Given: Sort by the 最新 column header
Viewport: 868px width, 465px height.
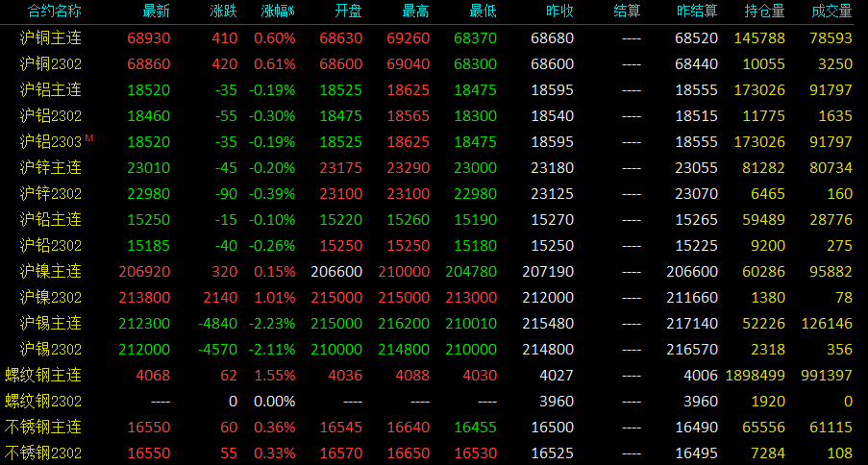Looking at the screenshot, I should tap(157, 12).
